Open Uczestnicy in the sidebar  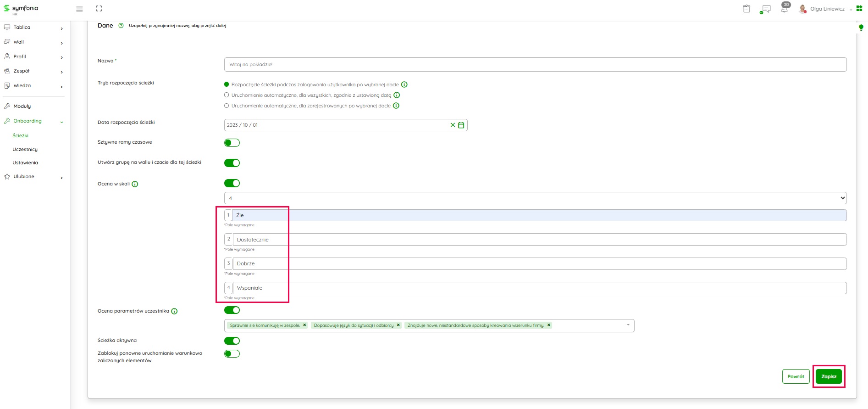(25, 149)
